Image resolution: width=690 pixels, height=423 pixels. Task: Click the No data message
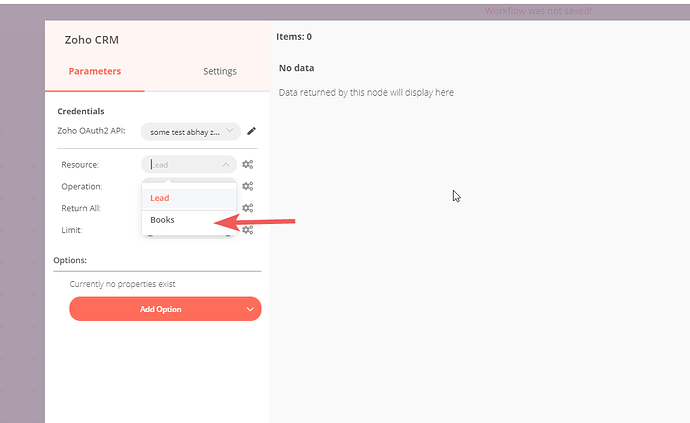pyautogui.click(x=298, y=68)
